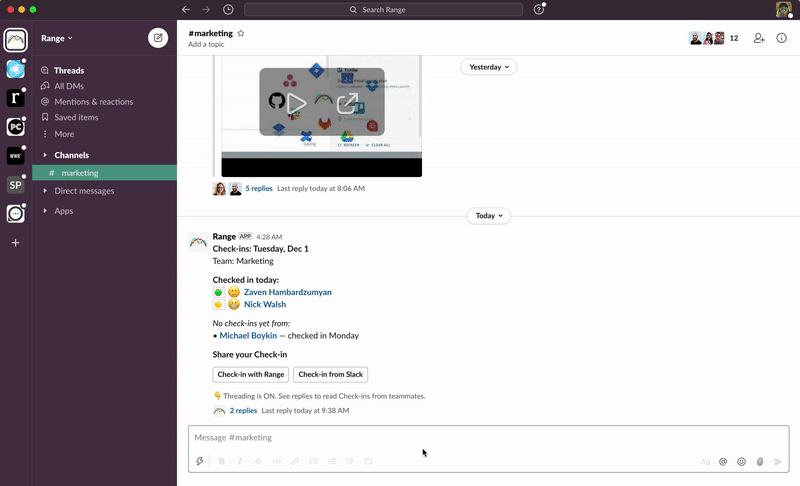The width and height of the screenshot is (800, 486).
Task: Toggle bulleted list formatting
Action: click(332, 461)
